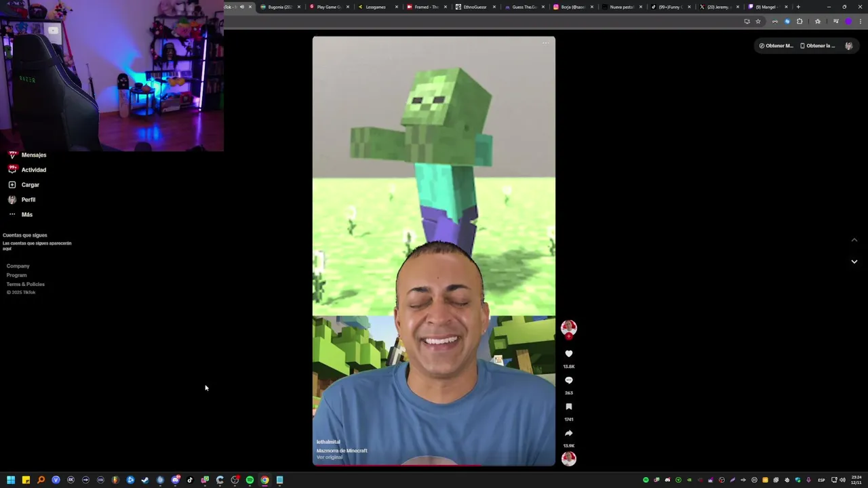Open the profile avatar at top right
868x488 pixels.
point(848,45)
